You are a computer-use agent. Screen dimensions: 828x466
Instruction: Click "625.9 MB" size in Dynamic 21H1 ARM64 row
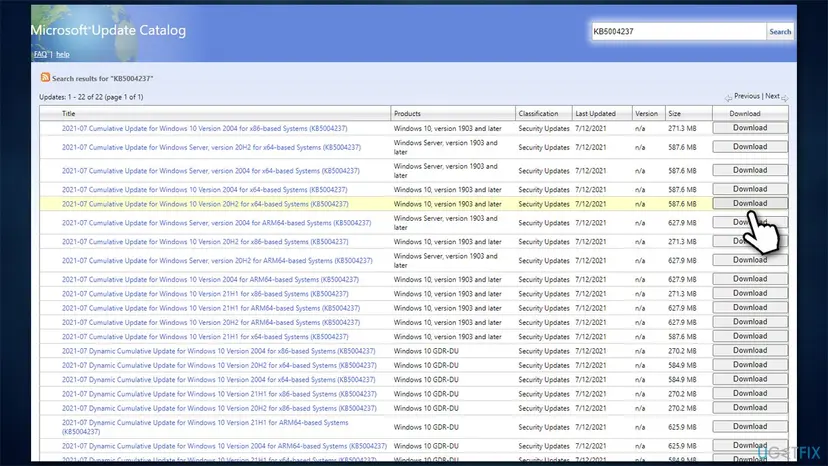[x=682, y=427]
